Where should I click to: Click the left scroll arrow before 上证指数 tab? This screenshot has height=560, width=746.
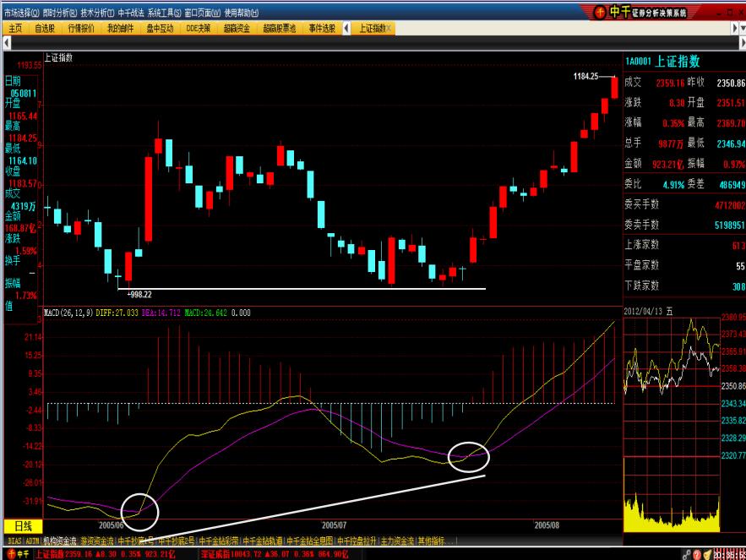click(x=345, y=28)
